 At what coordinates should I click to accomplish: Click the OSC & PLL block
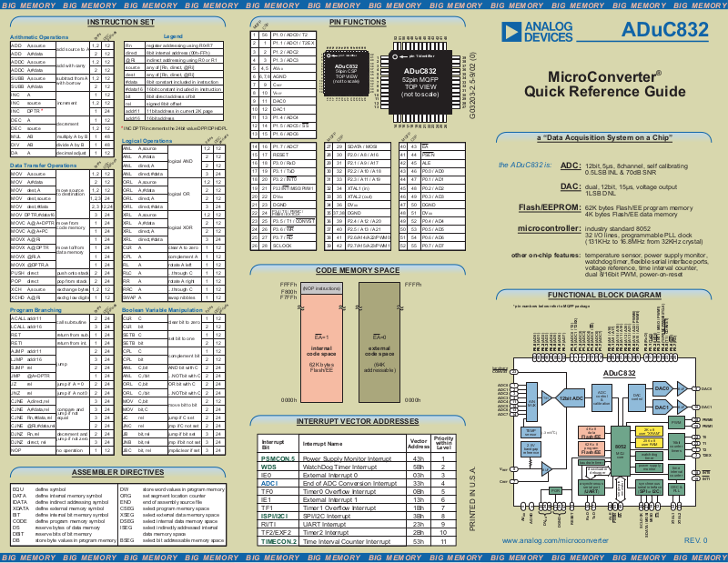pyautogui.click(x=676, y=488)
